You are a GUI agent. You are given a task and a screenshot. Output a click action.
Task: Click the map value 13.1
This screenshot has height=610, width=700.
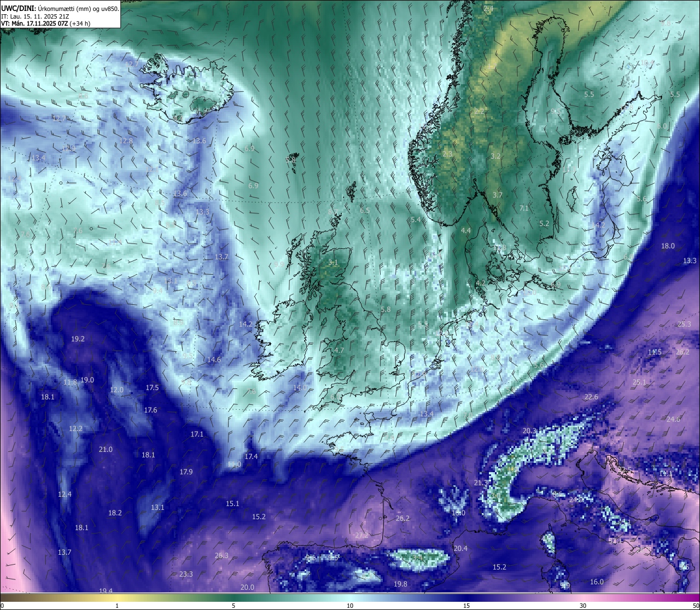tap(157, 508)
